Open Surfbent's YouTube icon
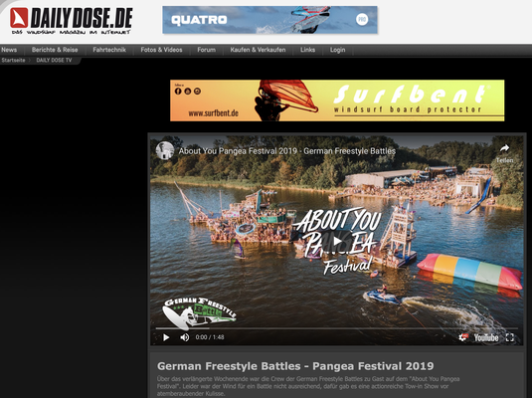 (x=188, y=91)
